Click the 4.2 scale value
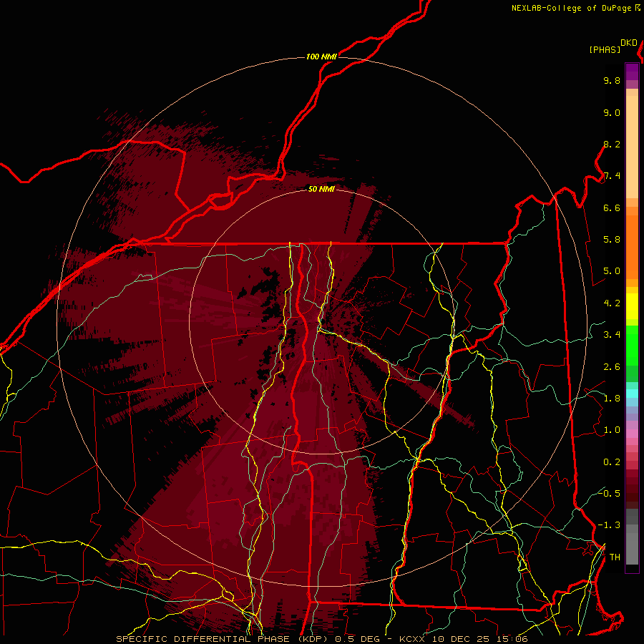Screen dimensions: 644x644 coord(612,303)
